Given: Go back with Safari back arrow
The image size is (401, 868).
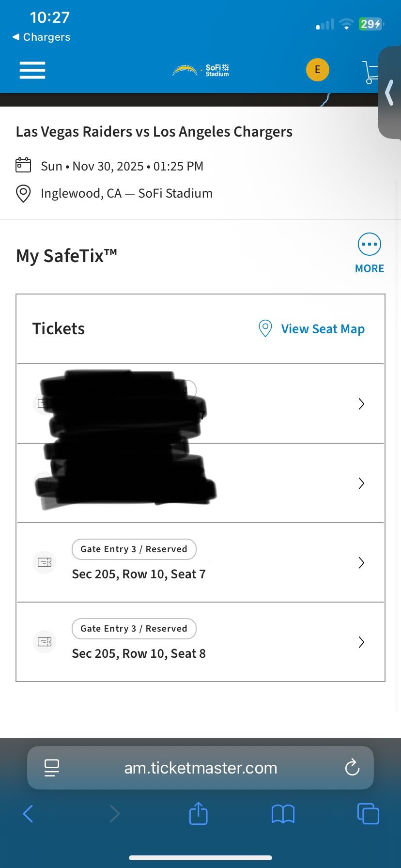Looking at the screenshot, I should [x=28, y=814].
